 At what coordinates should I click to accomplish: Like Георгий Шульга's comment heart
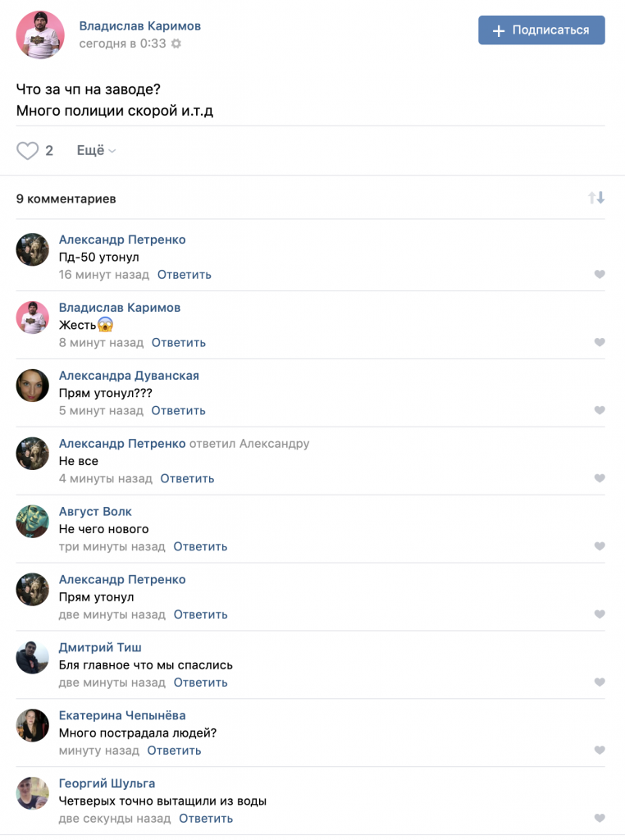pos(600,819)
